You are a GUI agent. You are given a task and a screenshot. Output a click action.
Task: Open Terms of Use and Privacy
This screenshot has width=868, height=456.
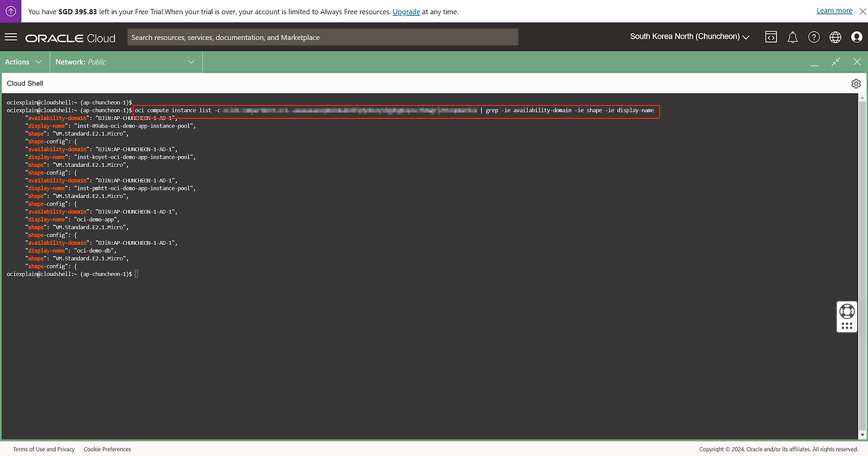click(x=44, y=449)
